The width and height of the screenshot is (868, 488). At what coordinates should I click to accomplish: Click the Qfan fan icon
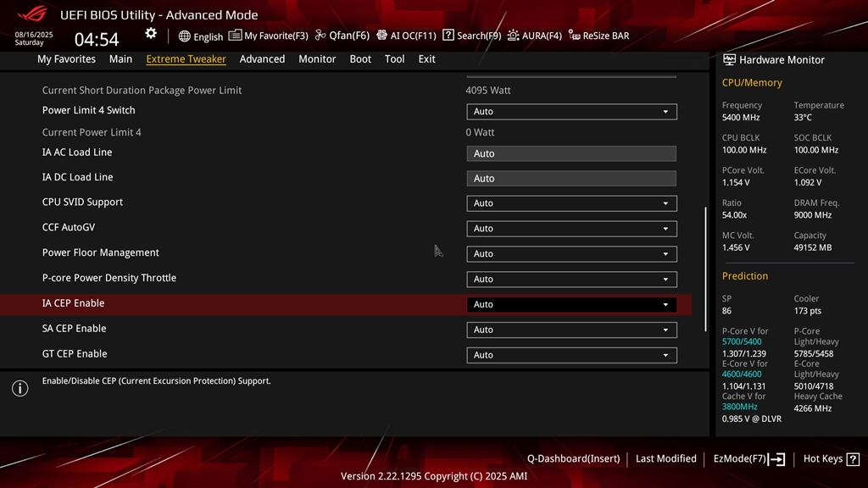(x=320, y=36)
